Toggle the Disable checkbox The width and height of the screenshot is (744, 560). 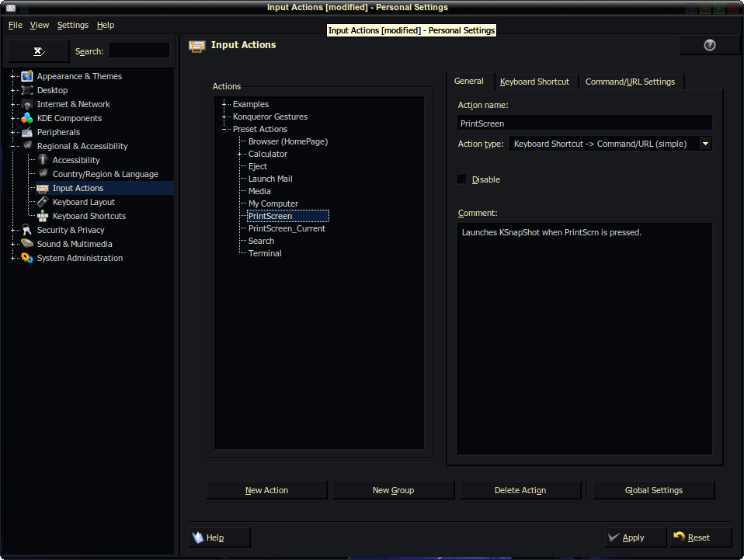461,179
